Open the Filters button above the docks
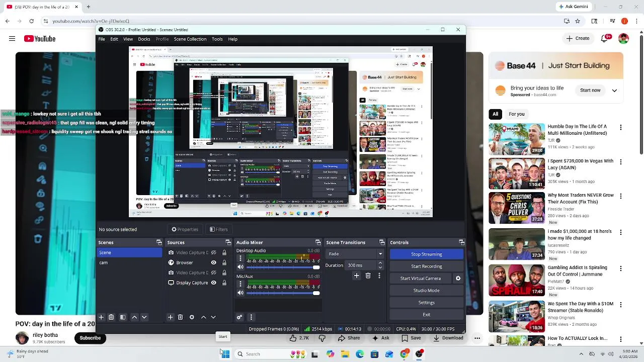The height and width of the screenshot is (362, 644). [219, 229]
